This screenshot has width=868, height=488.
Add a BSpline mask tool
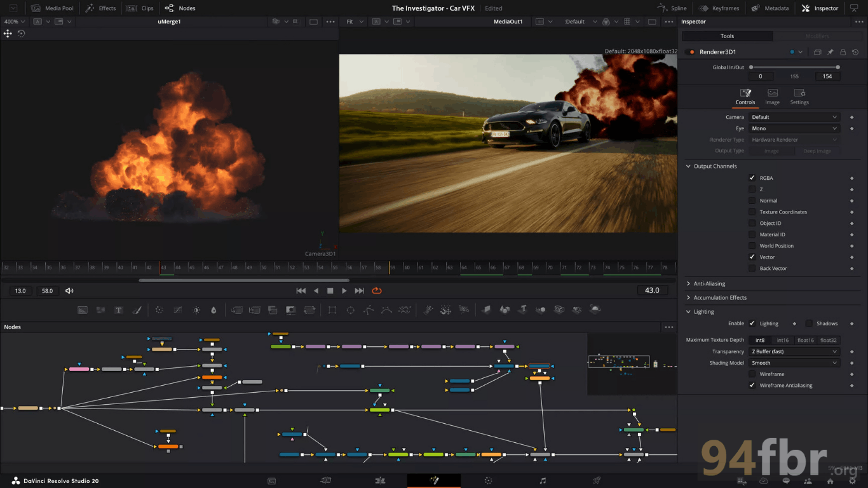386,310
